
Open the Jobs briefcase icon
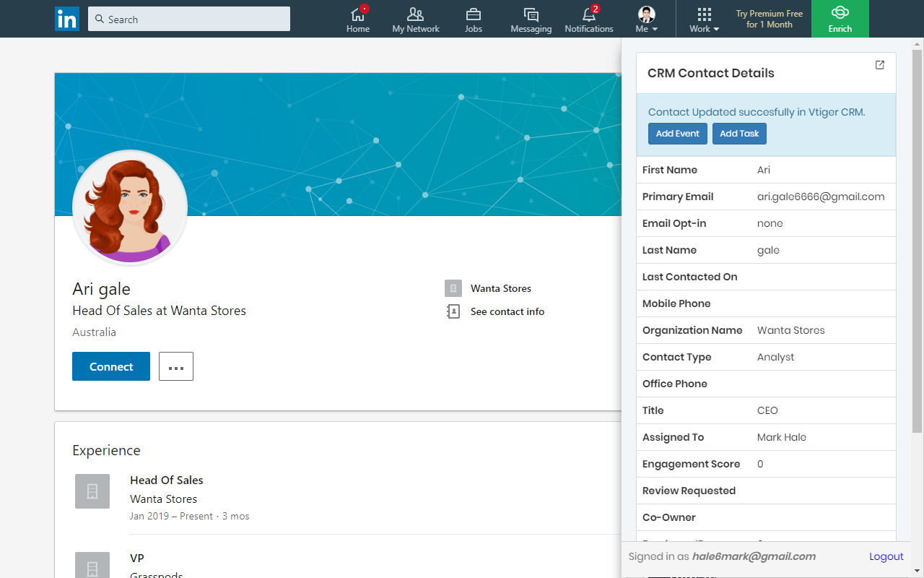pyautogui.click(x=474, y=14)
